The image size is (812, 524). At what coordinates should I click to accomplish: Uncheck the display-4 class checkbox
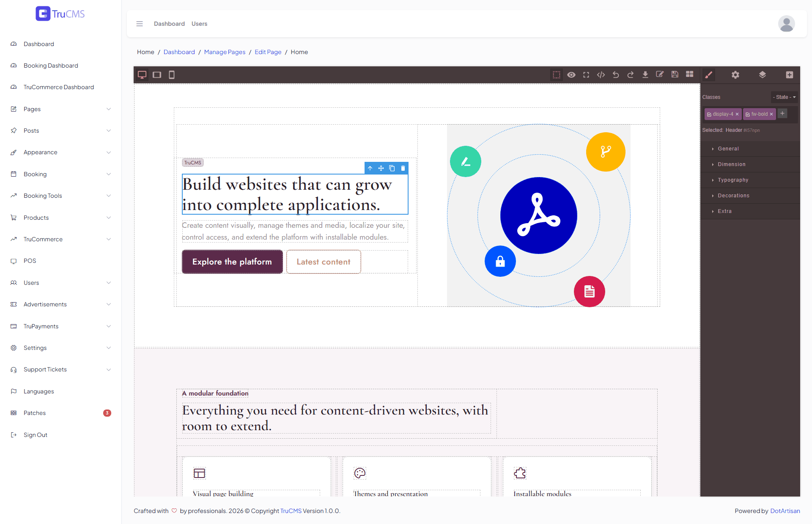click(x=709, y=115)
